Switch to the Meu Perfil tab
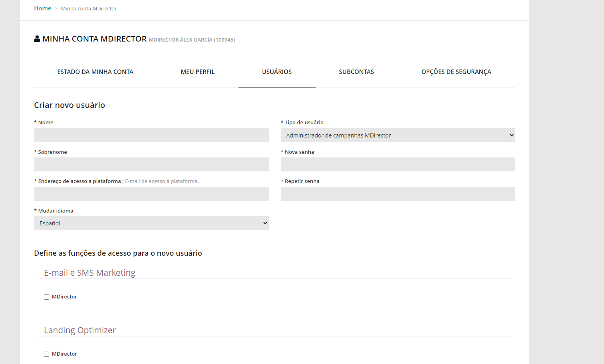This screenshot has width=604, height=364. click(197, 72)
